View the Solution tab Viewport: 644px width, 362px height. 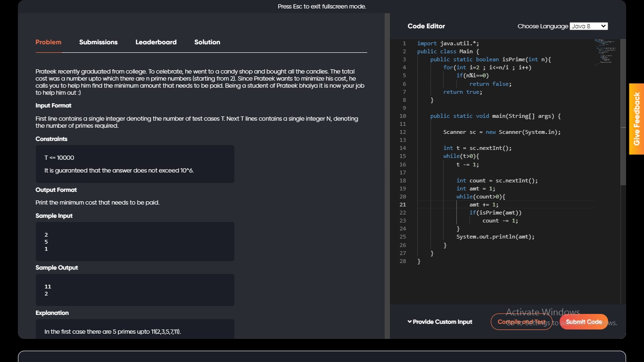click(x=207, y=42)
